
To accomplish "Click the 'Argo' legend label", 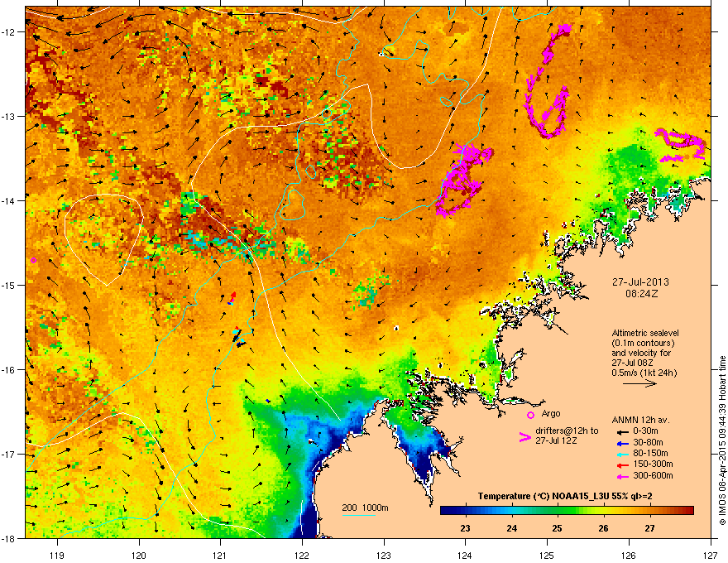I will (x=551, y=413).
